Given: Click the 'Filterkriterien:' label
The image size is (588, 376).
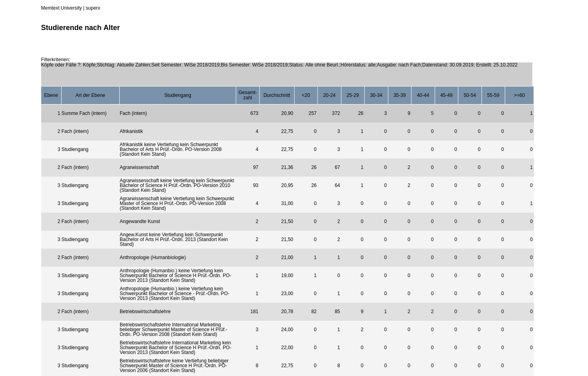Looking at the screenshot, I should [55, 60].
